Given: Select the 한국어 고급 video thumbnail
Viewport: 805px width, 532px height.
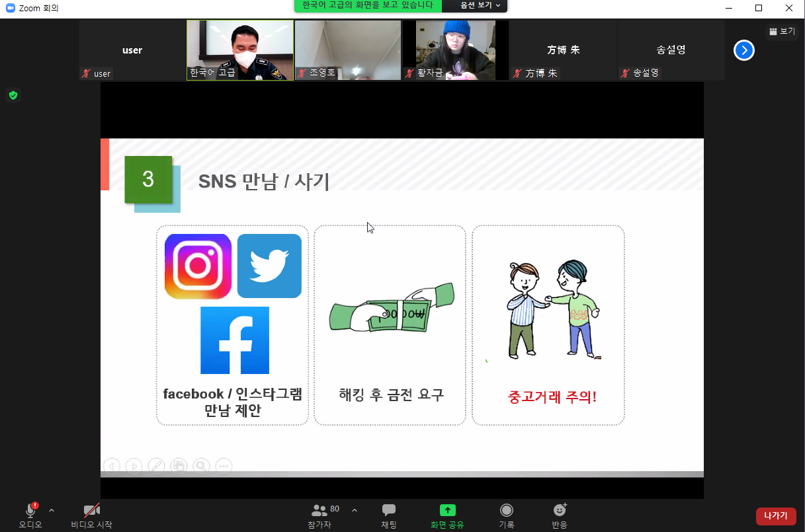Looking at the screenshot, I should (x=240, y=50).
